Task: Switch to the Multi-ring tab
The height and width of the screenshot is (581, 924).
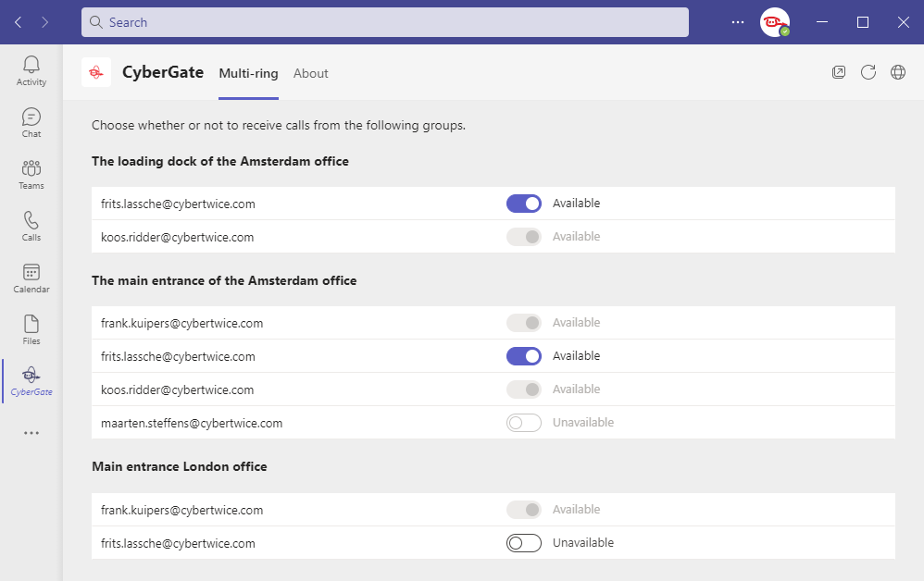Action: coord(249,74)
